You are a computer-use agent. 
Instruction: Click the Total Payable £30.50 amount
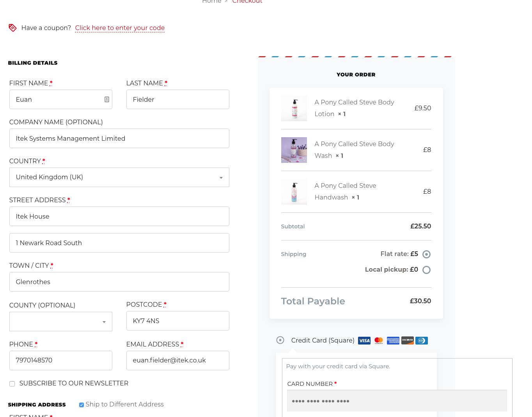click(x=420, y=301)
